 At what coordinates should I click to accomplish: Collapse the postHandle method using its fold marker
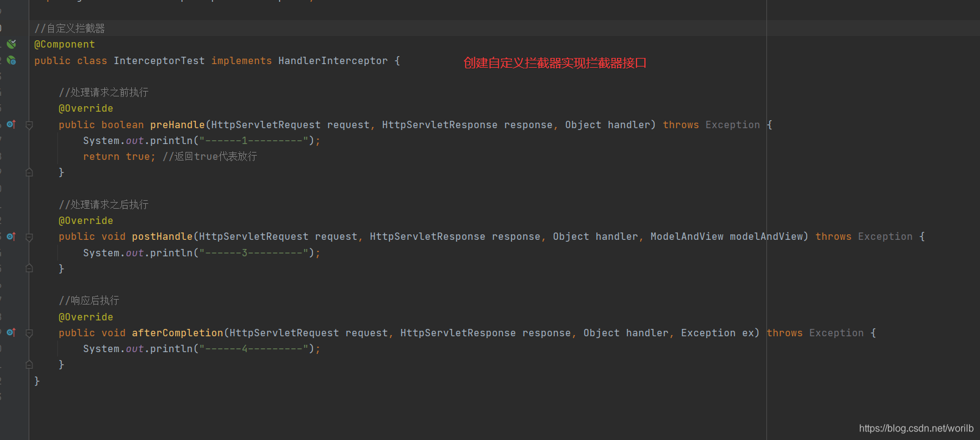[29, 237]
